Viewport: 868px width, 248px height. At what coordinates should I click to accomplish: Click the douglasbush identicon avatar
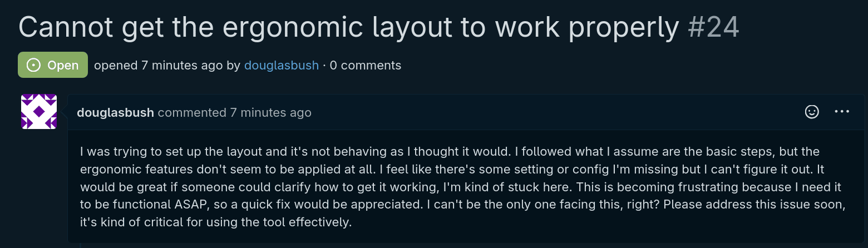(39, 112)
